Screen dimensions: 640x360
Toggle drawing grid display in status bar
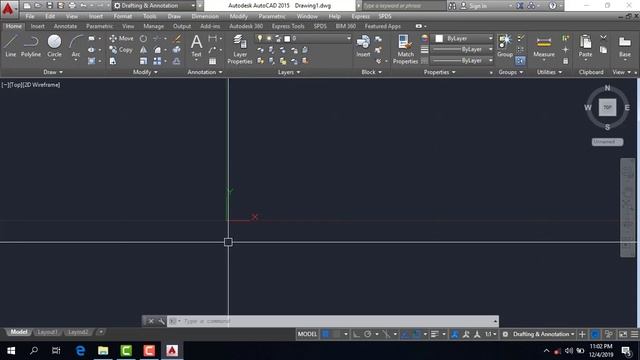coord(326,334)
